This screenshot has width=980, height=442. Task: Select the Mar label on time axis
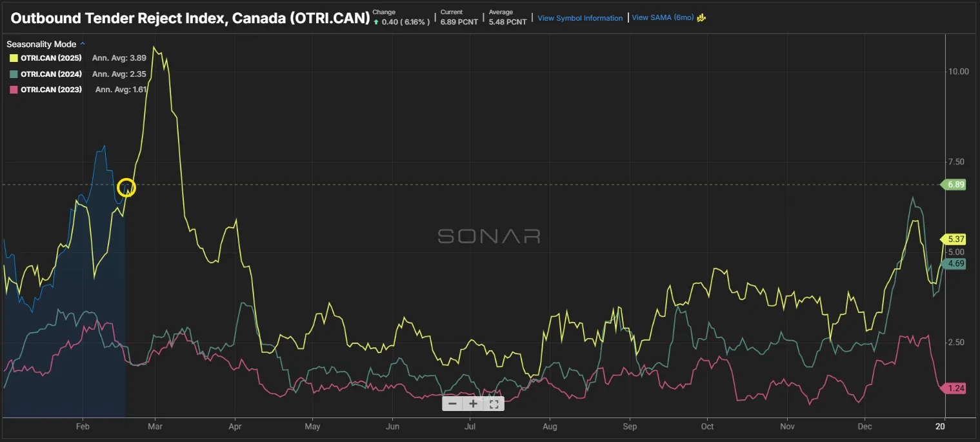pyautogui.click(x=155, y=427)
